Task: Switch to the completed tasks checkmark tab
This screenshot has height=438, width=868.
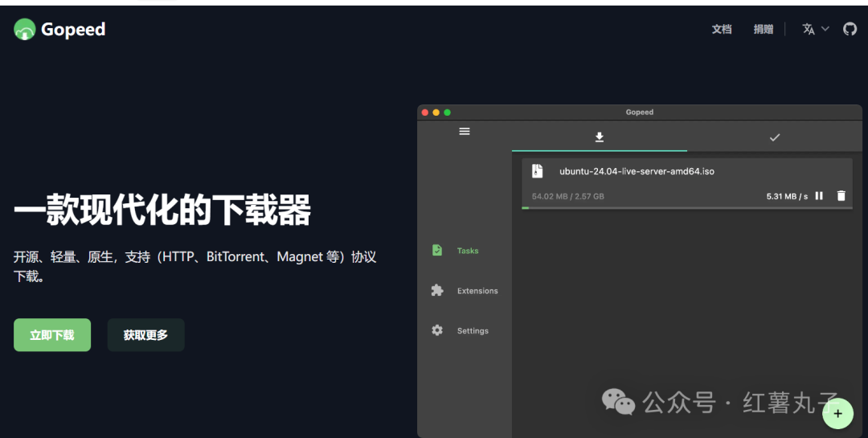Action: point(775,137)
